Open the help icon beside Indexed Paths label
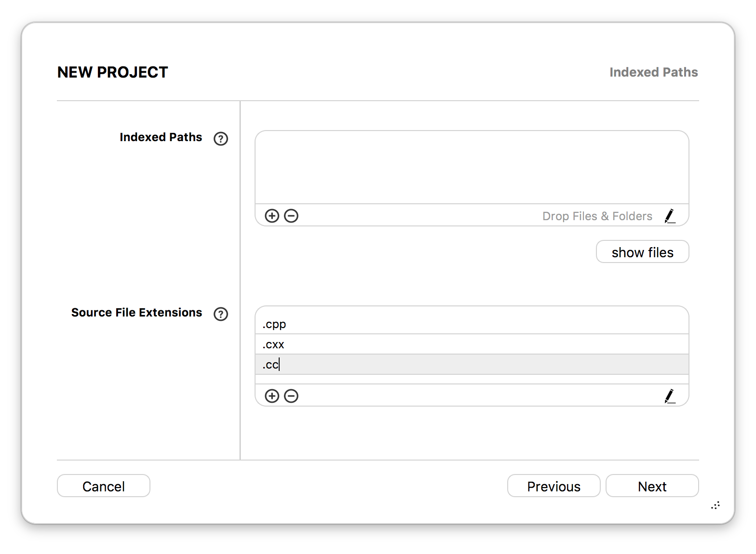Image resolution: width=756 pixels, height=554 pixels. (221, 139)
